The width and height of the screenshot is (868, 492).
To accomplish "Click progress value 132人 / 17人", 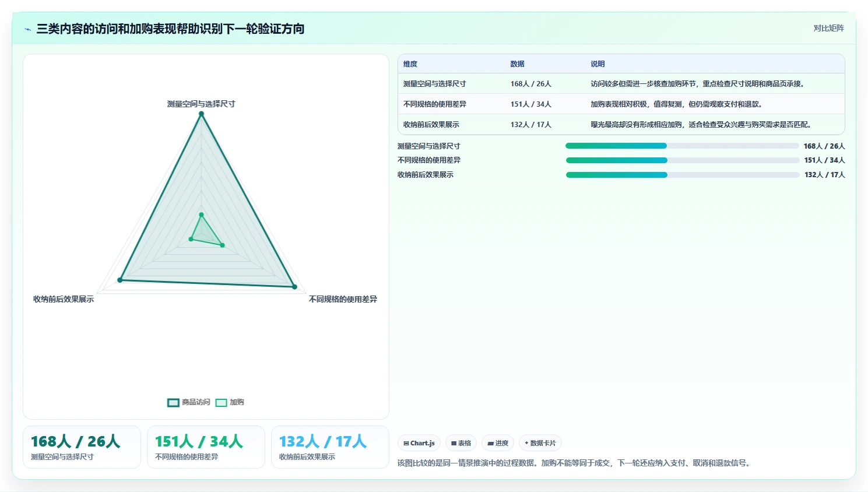I will (x=824, y=175).
